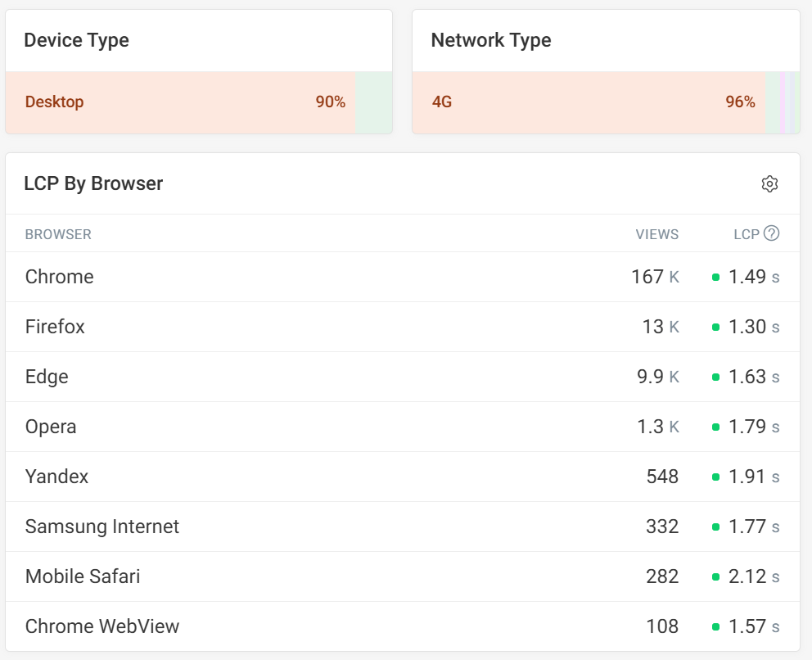Click the Desktop 90% segment bar
This screenshot has width=812, height=660.
[x=180, y=102]
